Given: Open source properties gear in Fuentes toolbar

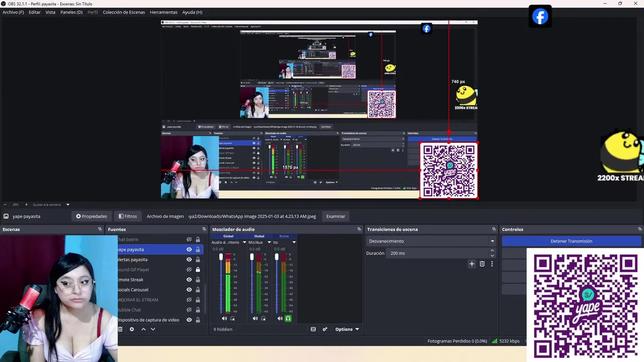Looking at the screenshot, I should (x=132, y=329).
